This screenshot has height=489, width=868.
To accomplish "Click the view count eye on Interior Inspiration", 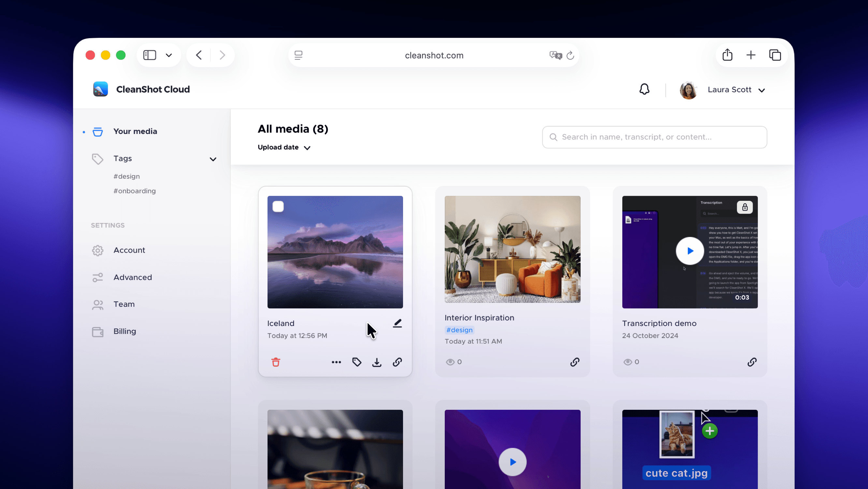I will (x=450, y=362).
